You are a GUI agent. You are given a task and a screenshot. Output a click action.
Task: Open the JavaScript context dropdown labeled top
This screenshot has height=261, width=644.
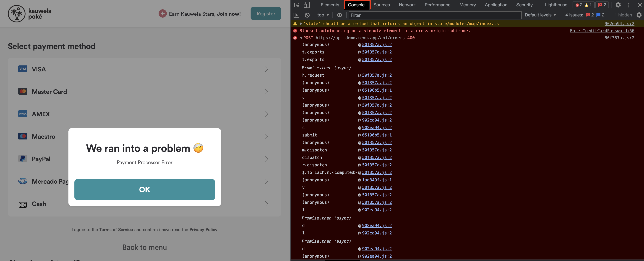(x=323, y=15)
